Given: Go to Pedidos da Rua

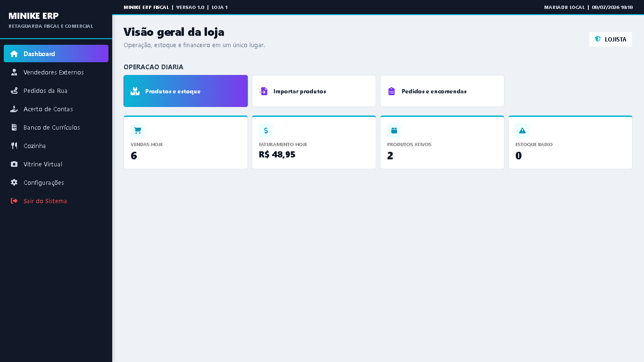Looking at the screenshot, I should [x=56, y=90].
